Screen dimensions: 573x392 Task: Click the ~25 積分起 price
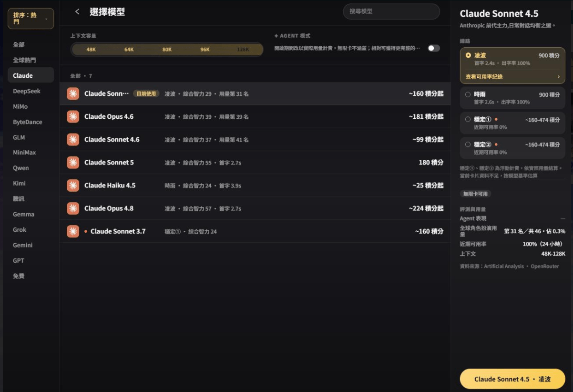coord(428,185)
